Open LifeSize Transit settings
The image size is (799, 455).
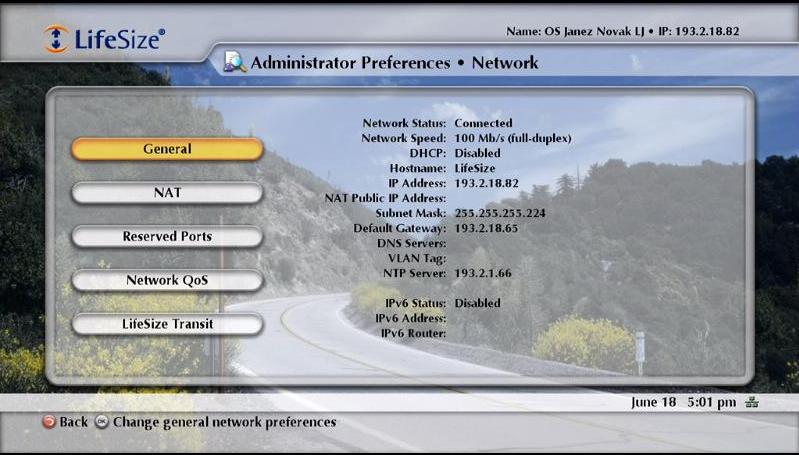167,324
